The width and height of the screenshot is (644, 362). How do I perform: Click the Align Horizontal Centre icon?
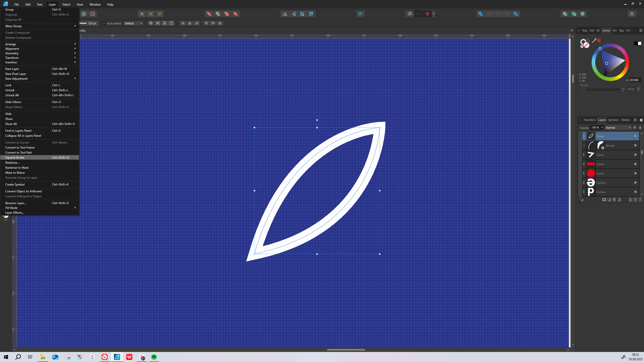pyautogui.click(x=189, y=23)
